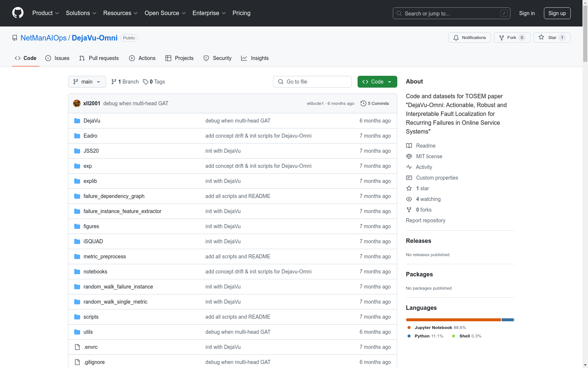Viewport: 588px width, 368px height.
Task: Open the Solutions dropdown menu
Action: [x=81, y=13]
